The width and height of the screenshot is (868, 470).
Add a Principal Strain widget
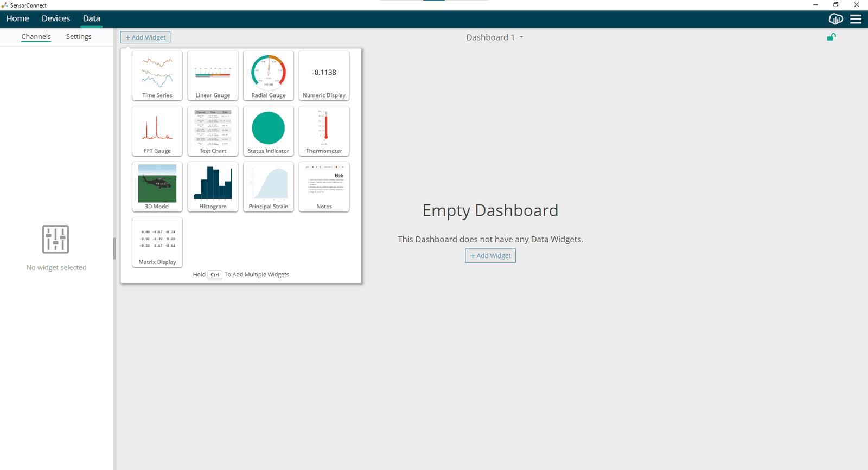pyautogui.click(x=269, y=186)
